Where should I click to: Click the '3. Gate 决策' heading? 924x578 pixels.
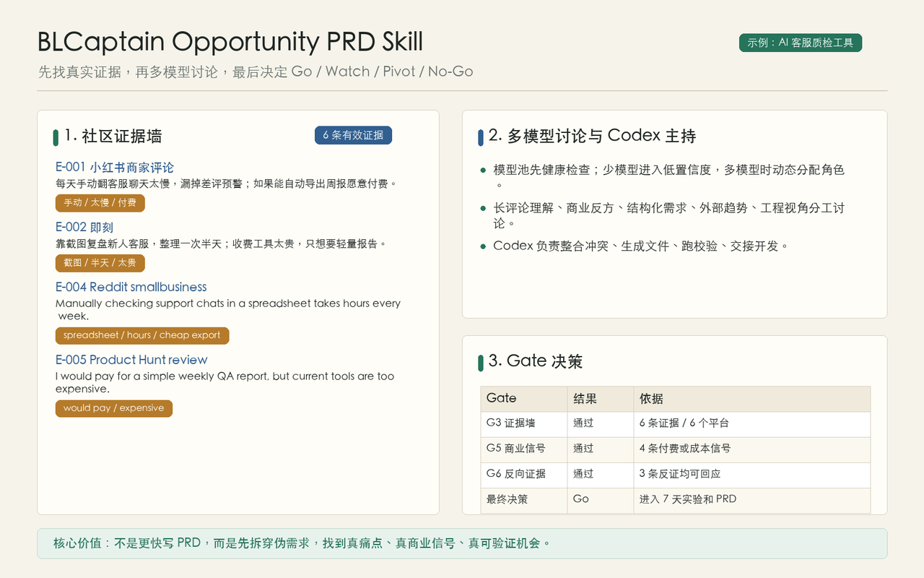535,361
